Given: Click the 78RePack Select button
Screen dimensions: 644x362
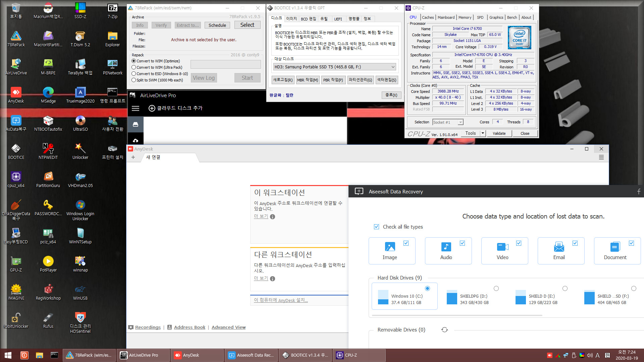Looking at the screenshot, I should point(247,25).
